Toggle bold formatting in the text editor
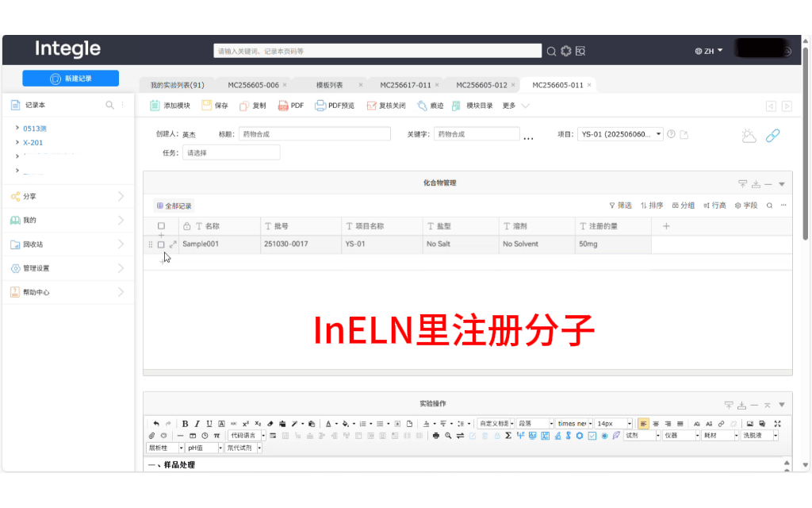 click(x=184, y=423)
